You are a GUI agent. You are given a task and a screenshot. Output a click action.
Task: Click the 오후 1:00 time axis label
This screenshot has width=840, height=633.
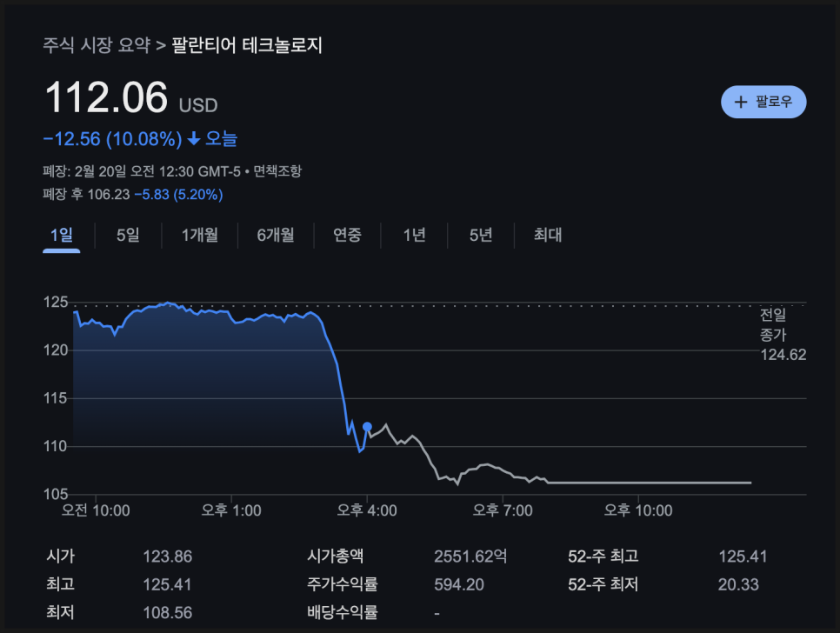231,510
